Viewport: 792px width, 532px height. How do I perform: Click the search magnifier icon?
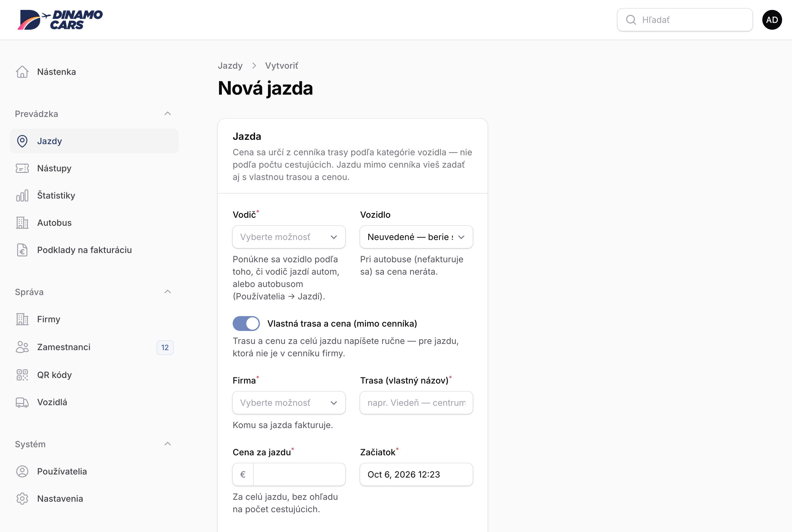631,20
